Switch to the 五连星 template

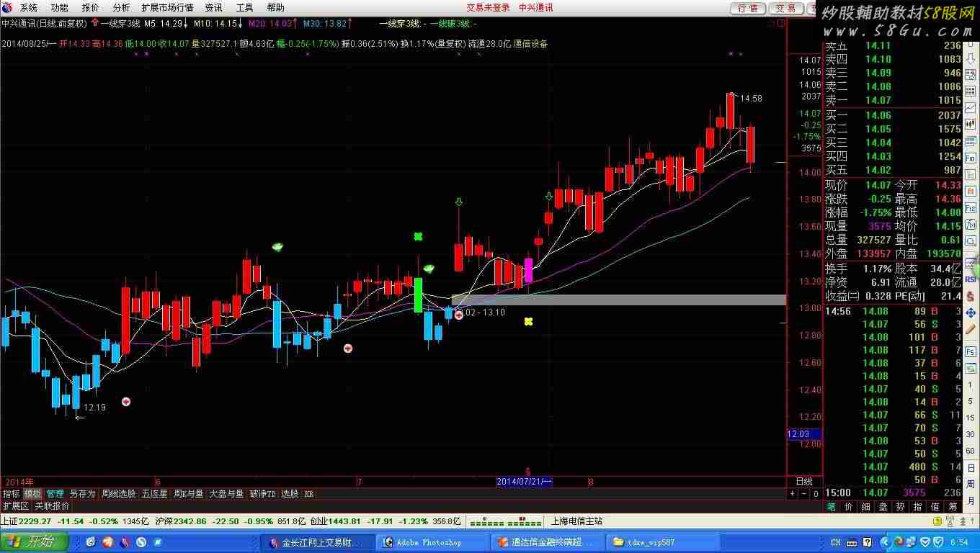pos(154,494)
